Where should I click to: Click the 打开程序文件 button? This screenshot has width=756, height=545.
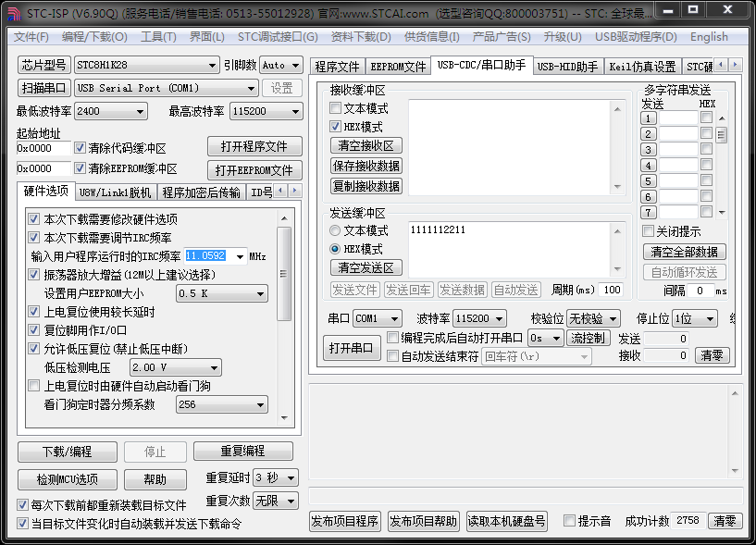click(x=253, y=146)
